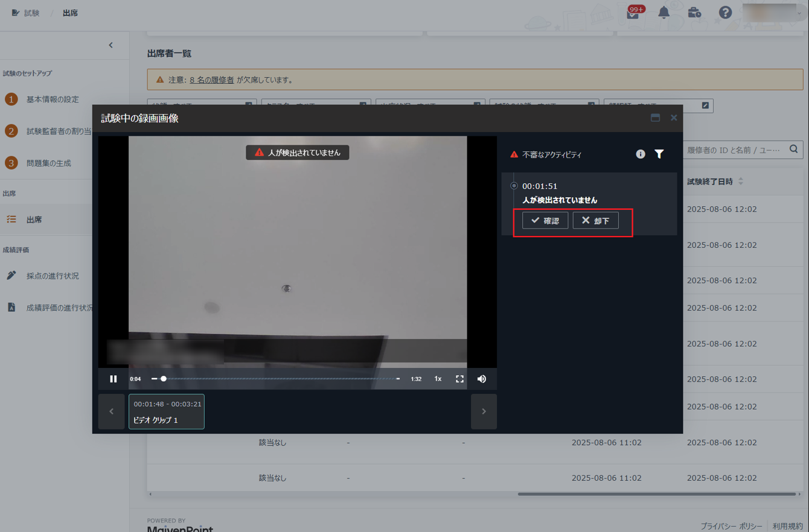Click the 確認 button to confirm activity
Viewport: 809px width, 532px height.
click(545, 221)
